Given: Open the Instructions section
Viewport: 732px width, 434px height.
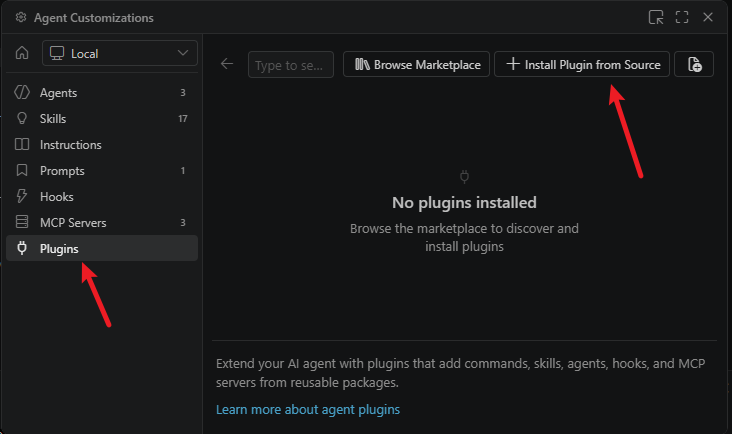Looking at the screenshot, I should [102, 145].
